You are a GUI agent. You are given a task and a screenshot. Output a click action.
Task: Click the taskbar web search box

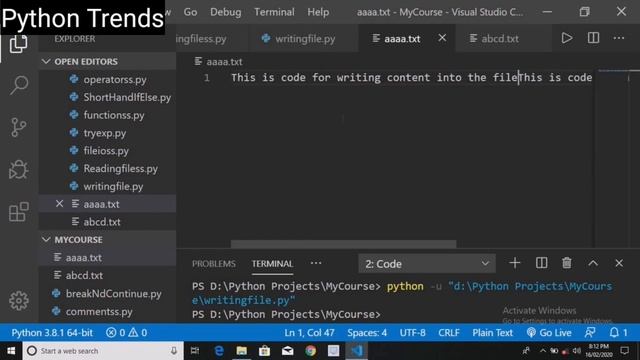tap(103, 351)
